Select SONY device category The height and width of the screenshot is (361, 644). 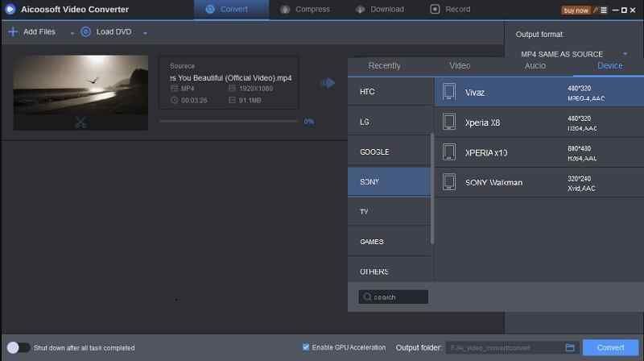tap(390, 182)
